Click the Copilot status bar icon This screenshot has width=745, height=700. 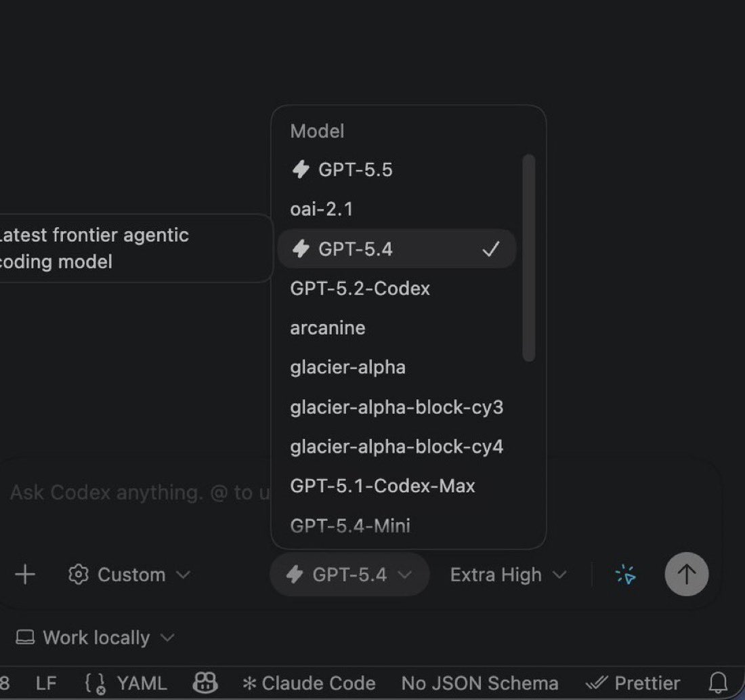(205, 683)
